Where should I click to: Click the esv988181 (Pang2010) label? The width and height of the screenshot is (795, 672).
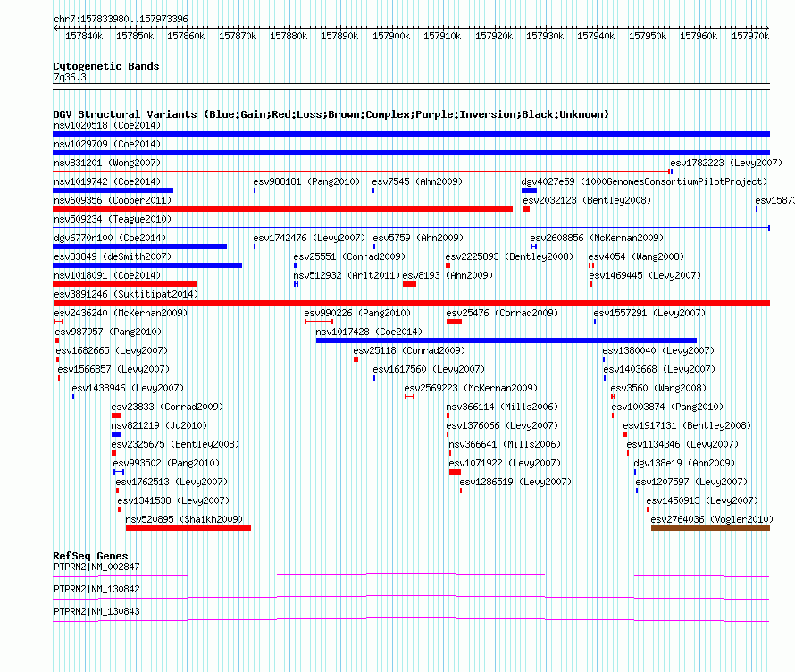pyautogui.click(x=306, y=181)
